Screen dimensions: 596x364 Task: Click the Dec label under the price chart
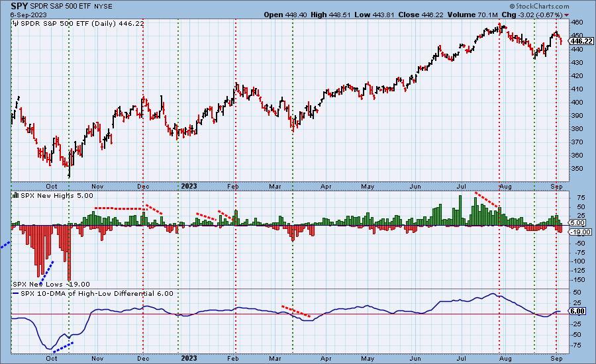[143, 186]
